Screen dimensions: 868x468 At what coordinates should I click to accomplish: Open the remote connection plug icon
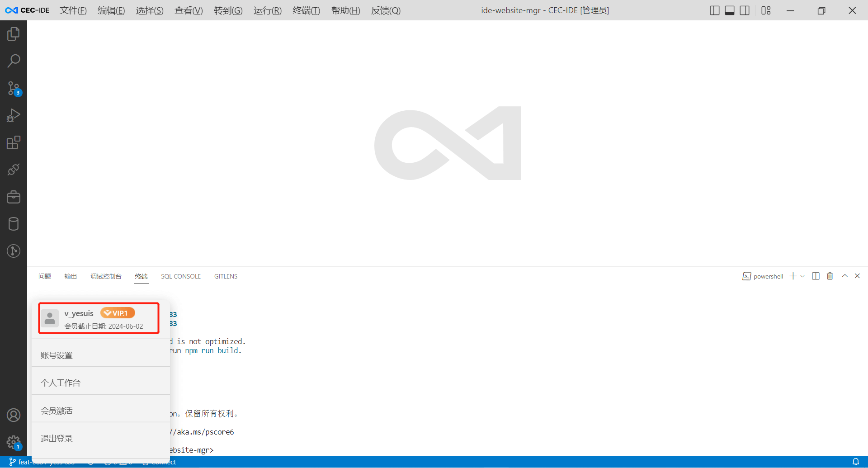[x=14, y=170]
